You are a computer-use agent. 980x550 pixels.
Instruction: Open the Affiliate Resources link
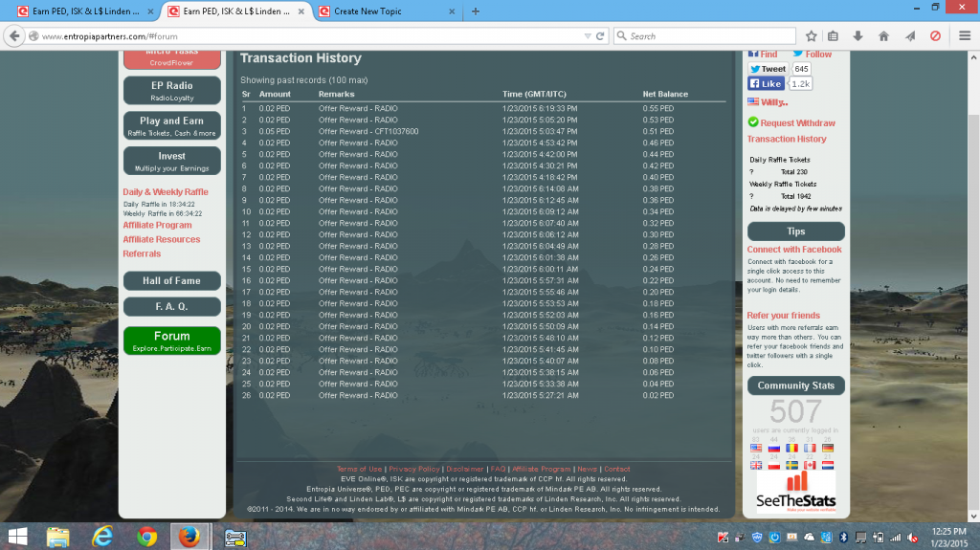click(x=161, y=239)
